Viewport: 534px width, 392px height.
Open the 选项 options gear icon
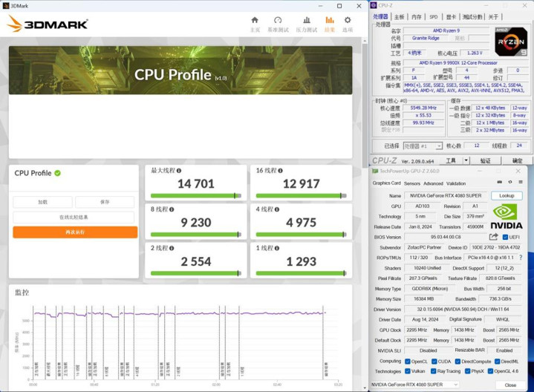[x=348, y=20]
